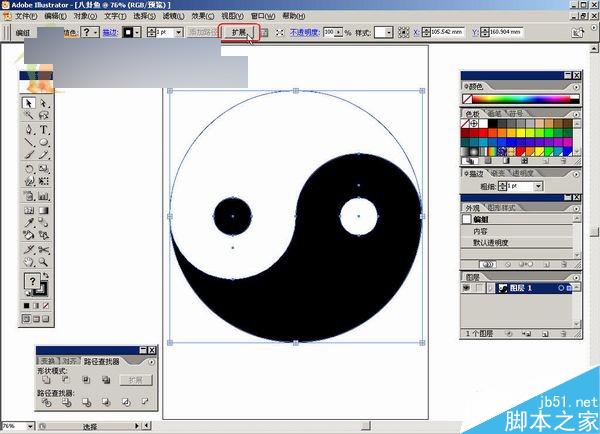Click the 不透明度 link in control bar
Viewport: 600px width, 434px height.
coord(307,33)
